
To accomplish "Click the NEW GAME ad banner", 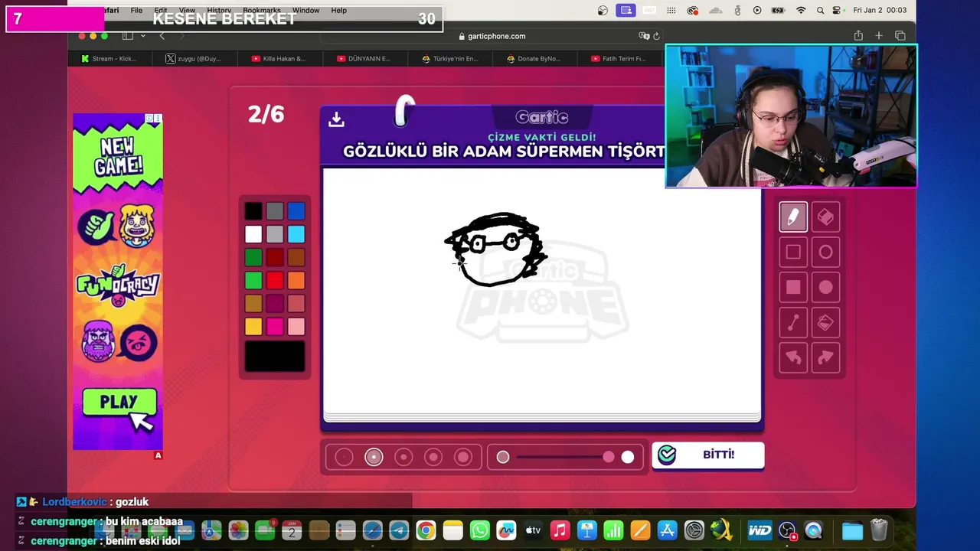I will [118, 155].
